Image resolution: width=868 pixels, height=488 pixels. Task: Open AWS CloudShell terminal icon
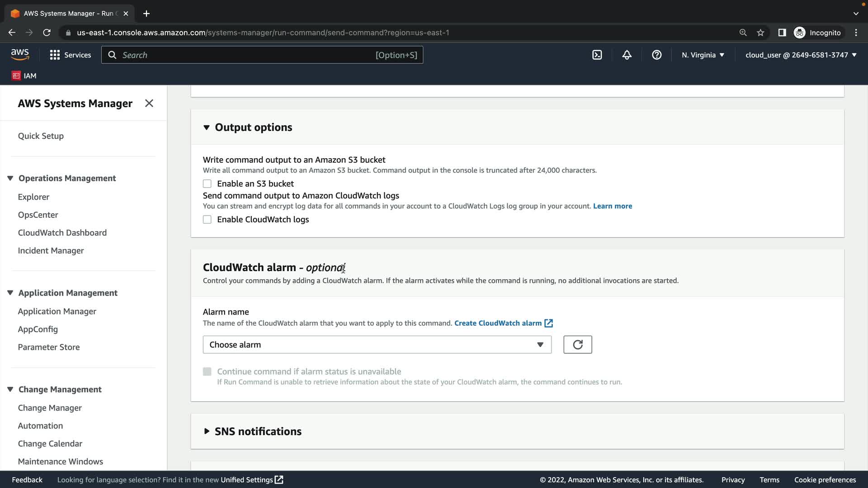[x=597, y=55]
